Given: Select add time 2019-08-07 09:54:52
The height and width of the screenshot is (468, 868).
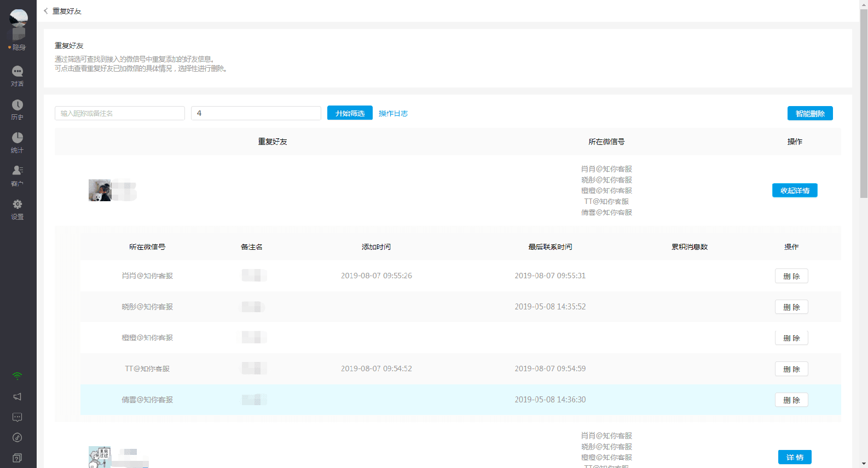Looking at the screenshot, I should [377, 368].
